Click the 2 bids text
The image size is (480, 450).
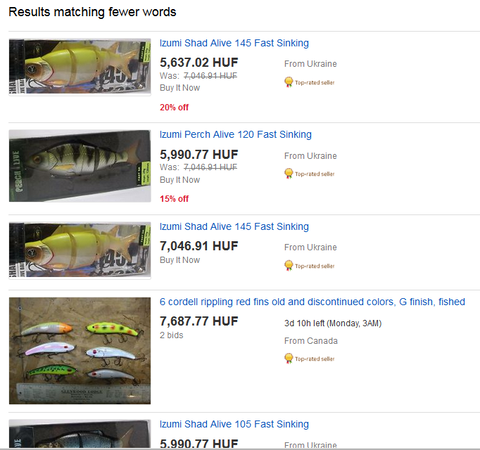pyautogui.click(x=171, y=335)
